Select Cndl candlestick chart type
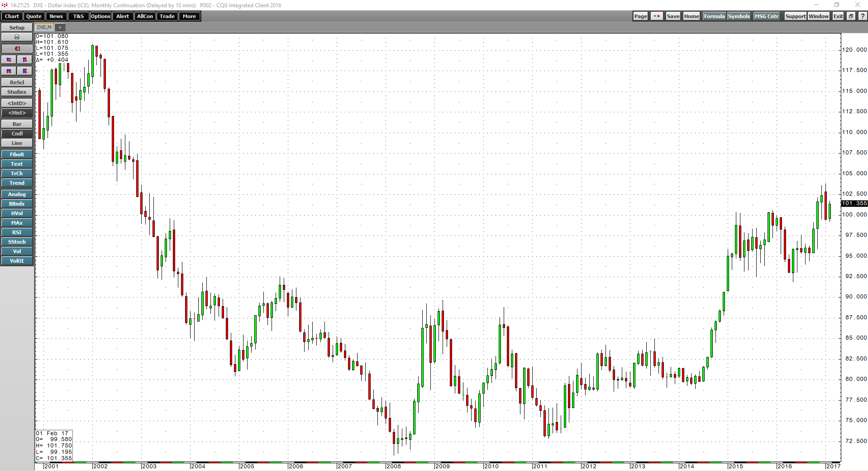Screen dimensions: 868x471 (x=17, y=134)
